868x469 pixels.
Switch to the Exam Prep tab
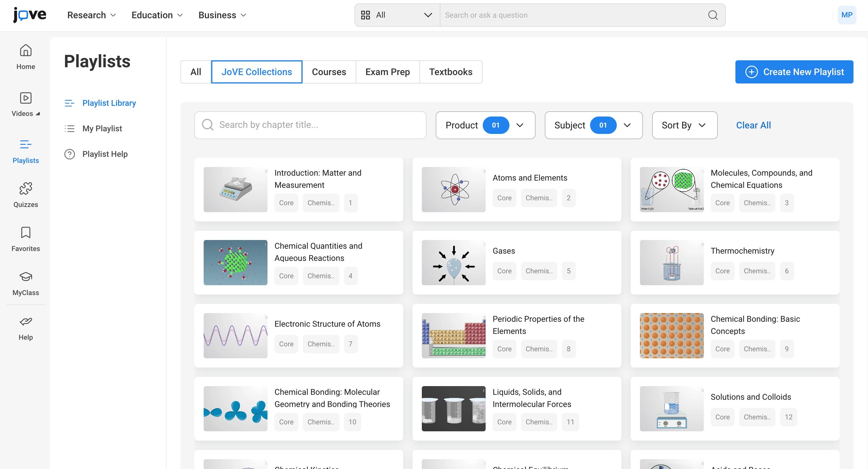tap(387, 72)
